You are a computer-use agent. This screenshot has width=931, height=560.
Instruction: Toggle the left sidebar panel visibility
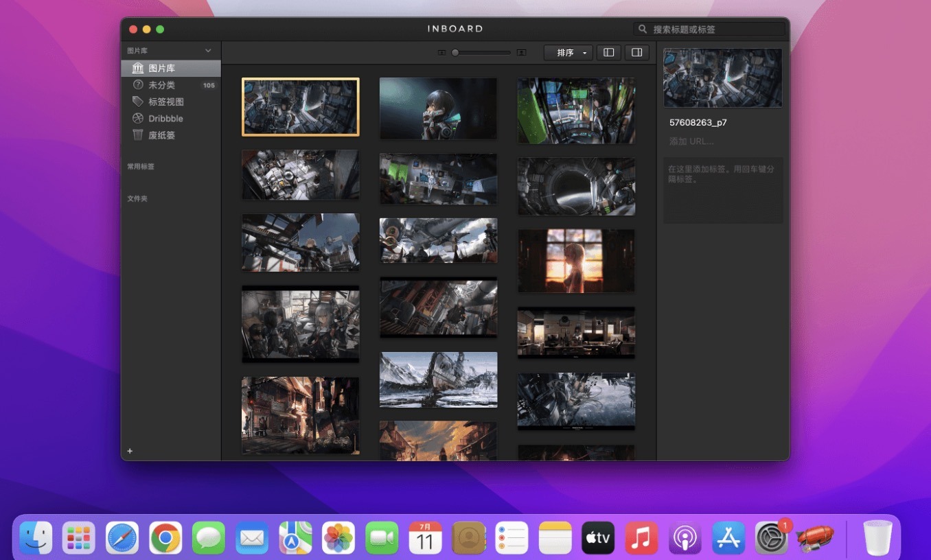pos(608,53)
